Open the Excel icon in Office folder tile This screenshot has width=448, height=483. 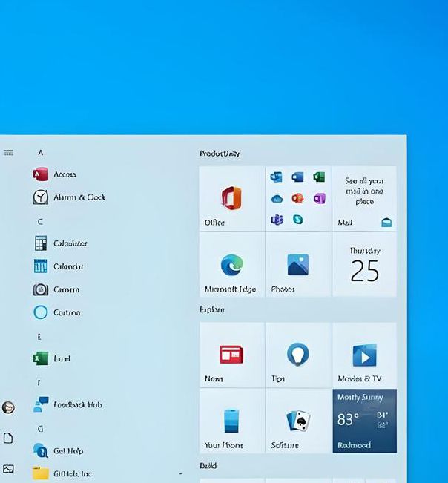tap(319, 177)
